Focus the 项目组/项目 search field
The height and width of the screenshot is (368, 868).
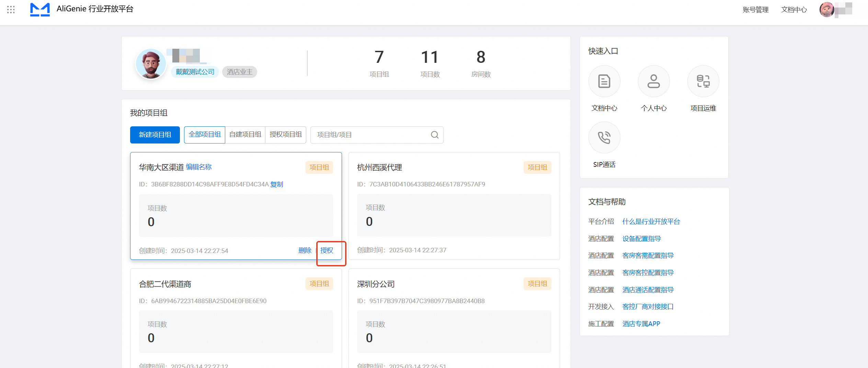coord(377,135)
